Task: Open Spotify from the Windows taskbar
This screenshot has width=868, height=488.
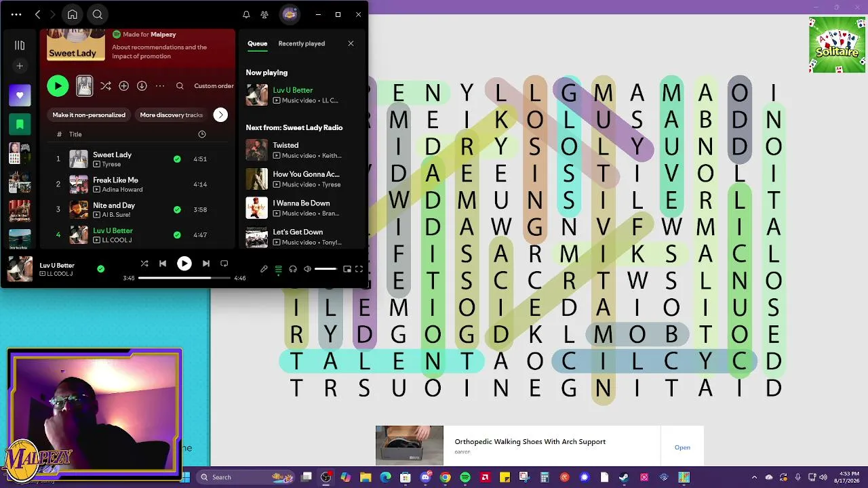Action: click(465, 477)
